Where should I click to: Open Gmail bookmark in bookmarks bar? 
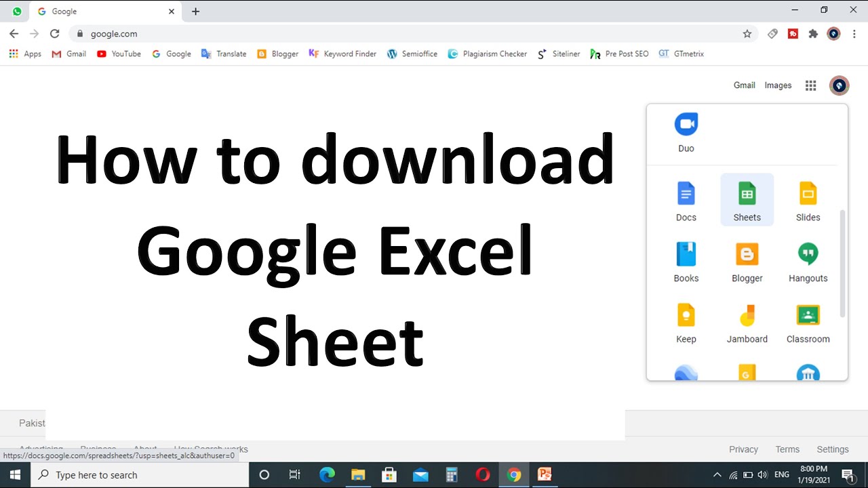click(x=69, y=54)
